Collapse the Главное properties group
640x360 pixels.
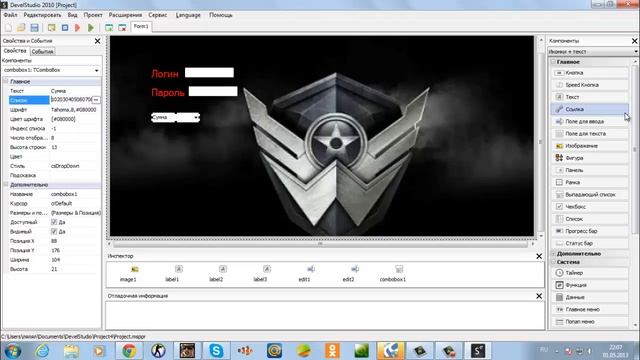6,82
